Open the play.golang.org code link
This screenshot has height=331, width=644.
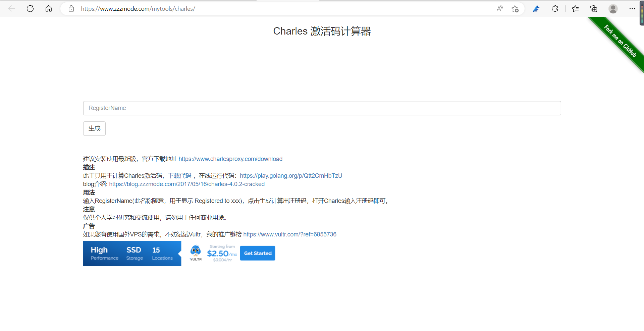291,176
